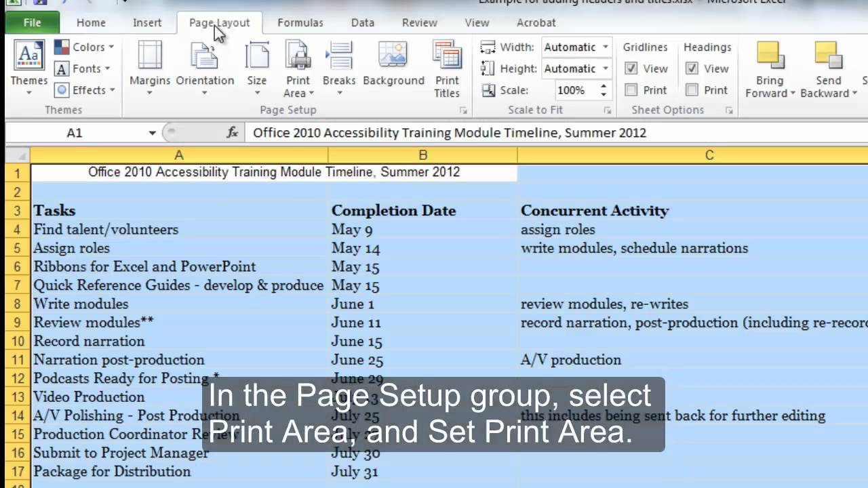The width and height of the screenshot is (868, 488).
Task: Click the 'review modules, re-writes' cell
Action: (x=692, y=304)
